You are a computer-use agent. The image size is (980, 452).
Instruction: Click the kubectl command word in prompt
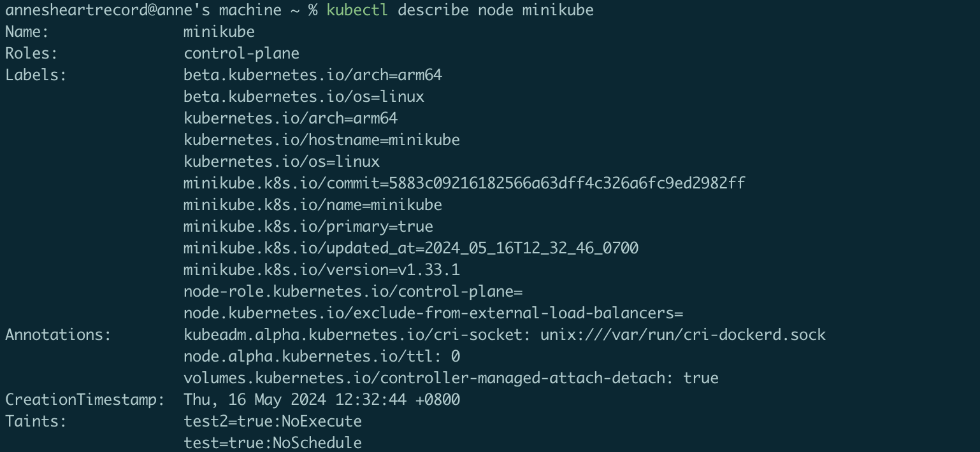point(357,10)
